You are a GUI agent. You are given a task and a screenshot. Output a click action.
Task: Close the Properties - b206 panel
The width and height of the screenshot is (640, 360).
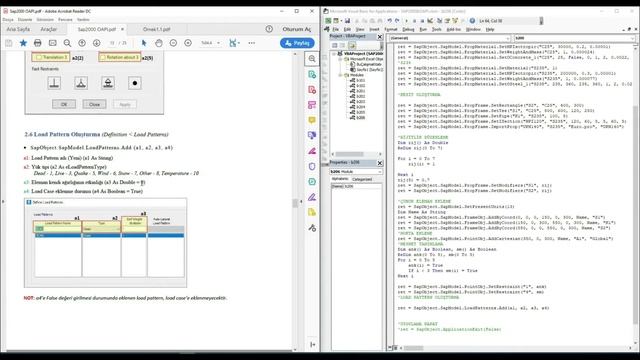tap(380, 163)
